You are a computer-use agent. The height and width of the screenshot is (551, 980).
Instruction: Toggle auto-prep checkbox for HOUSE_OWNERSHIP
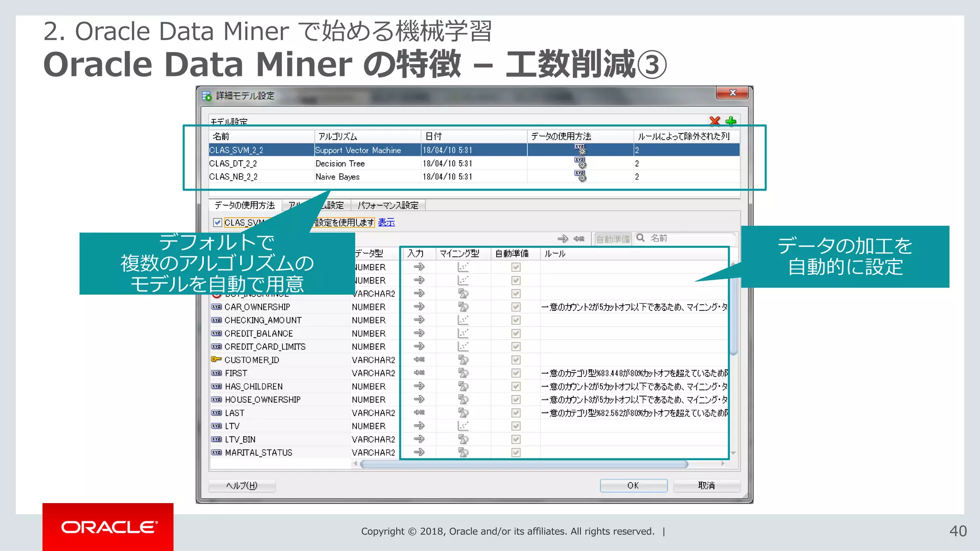tap(516, 399)
